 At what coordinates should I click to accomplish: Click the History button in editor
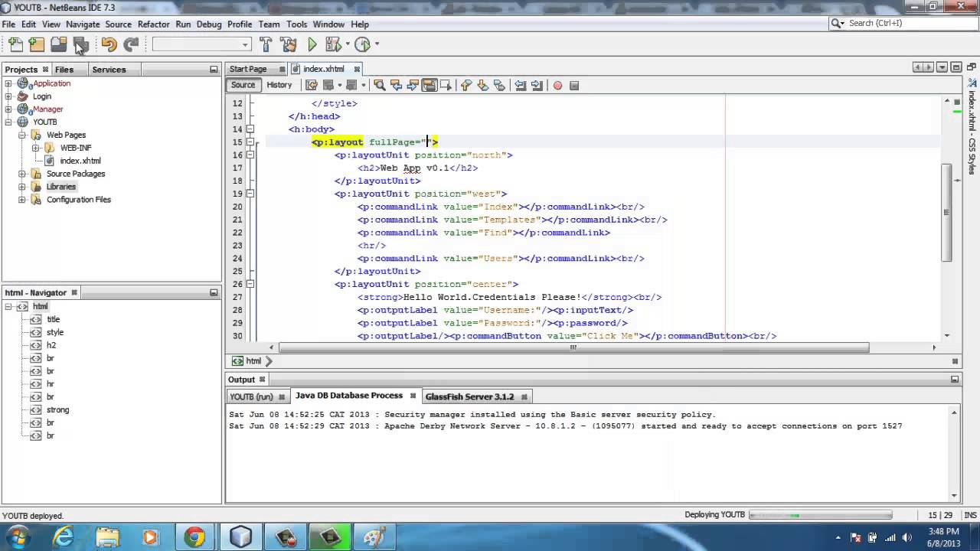click(279, 85)
